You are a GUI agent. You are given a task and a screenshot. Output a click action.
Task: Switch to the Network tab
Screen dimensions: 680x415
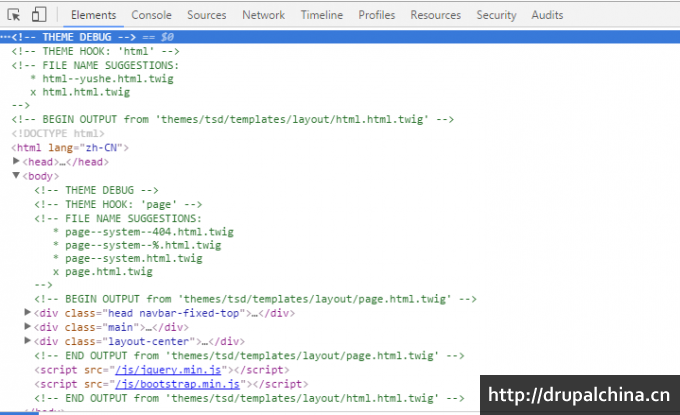click(x=263, y=15)
